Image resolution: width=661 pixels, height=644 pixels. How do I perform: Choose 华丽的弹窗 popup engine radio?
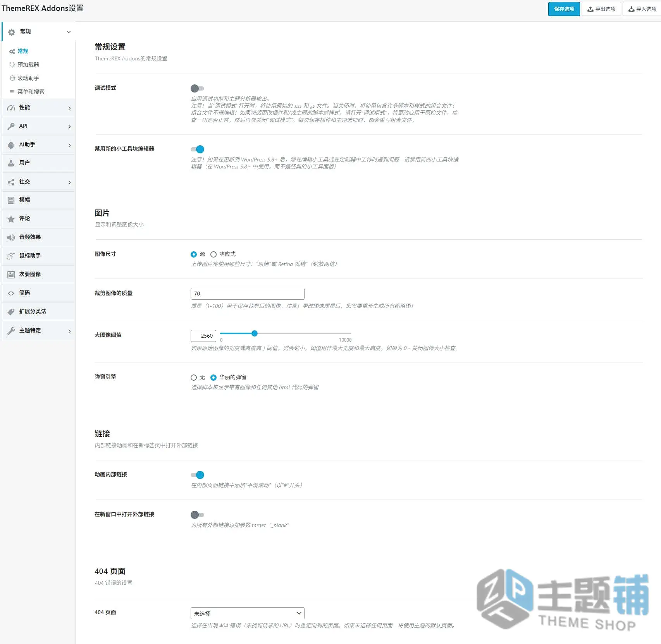(x=213, y=378)
